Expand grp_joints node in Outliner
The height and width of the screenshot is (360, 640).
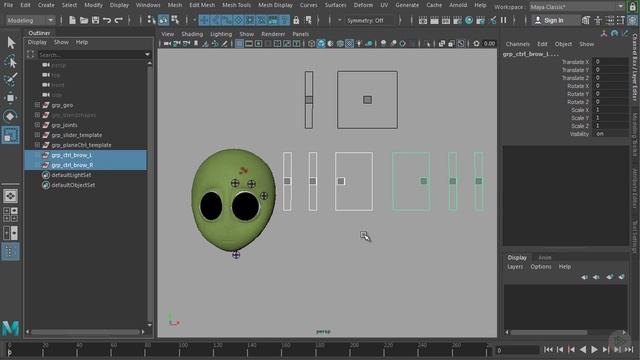point(37,125)
